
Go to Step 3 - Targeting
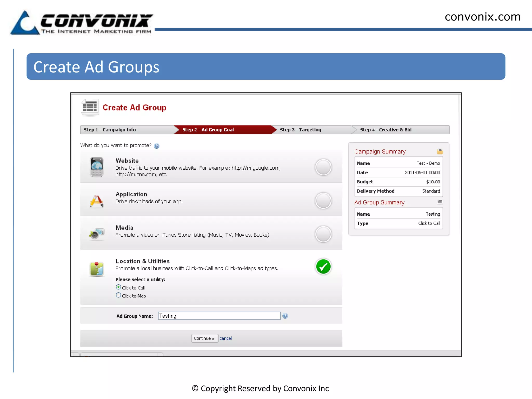pos(300,130)
